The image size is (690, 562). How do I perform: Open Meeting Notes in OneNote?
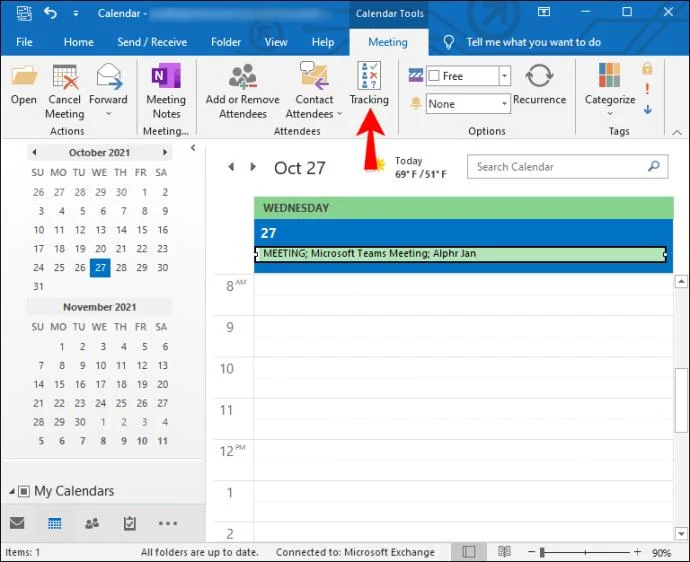pos(166,78)
